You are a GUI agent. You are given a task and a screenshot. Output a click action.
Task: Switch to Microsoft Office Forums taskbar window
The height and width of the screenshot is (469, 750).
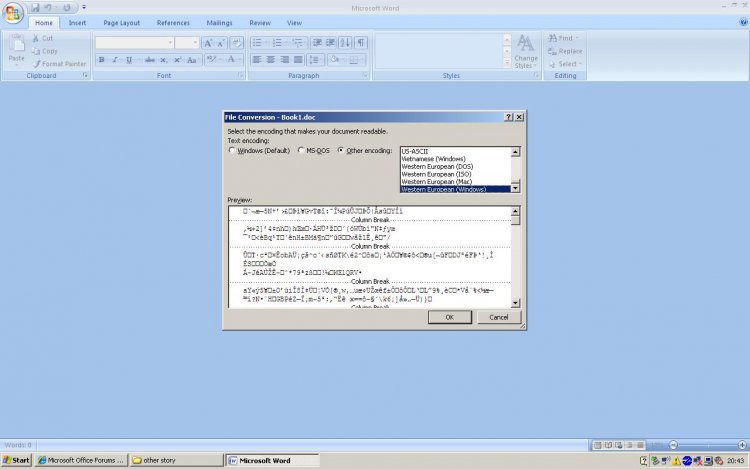(81, 460)
